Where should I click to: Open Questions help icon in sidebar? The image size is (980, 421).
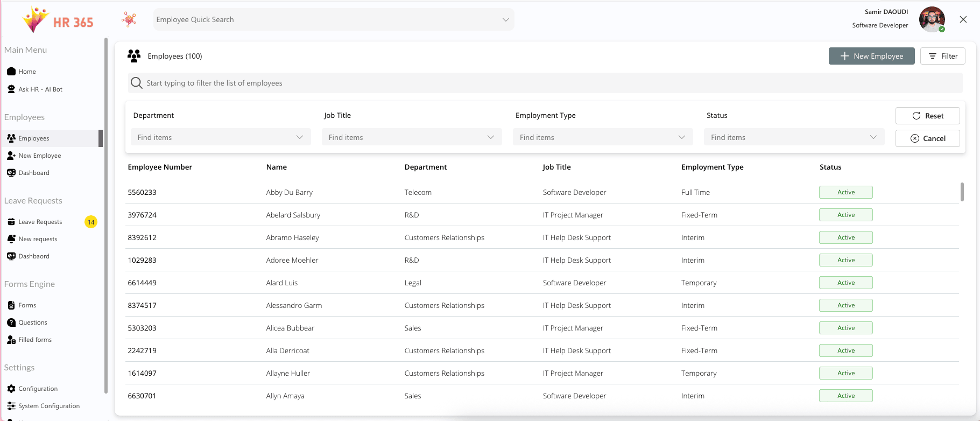point(11,322)
